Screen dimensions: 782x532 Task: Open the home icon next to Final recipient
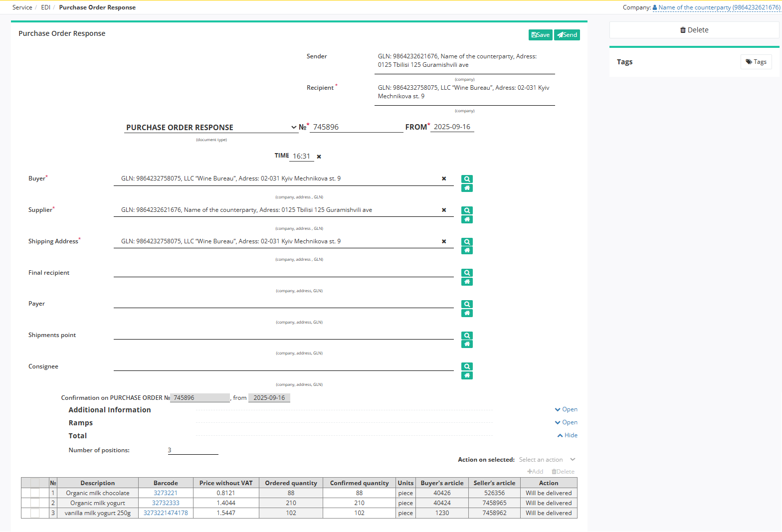point(467,282)
